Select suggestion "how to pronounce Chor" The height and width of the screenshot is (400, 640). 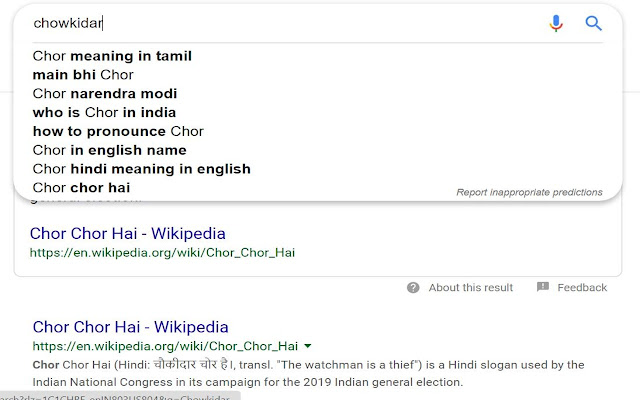click(118, 131)
